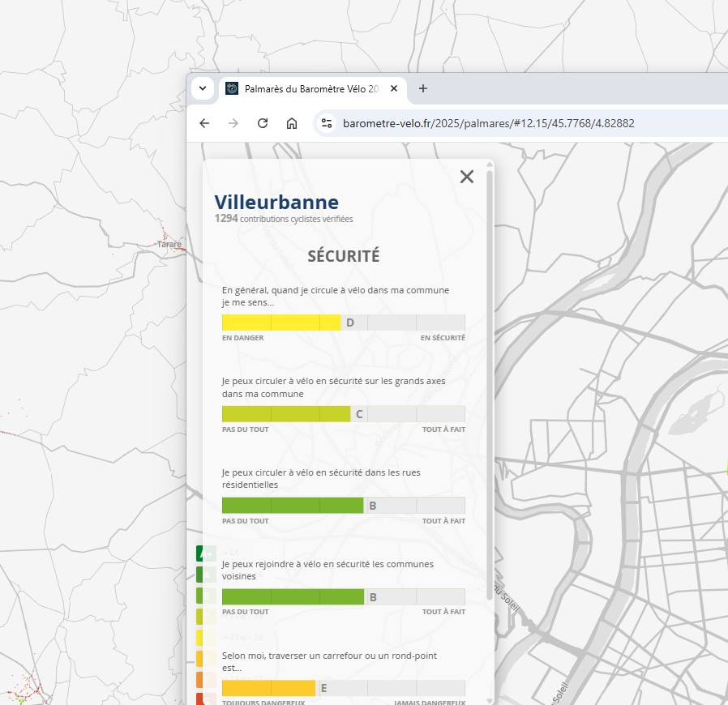Toggle the green B grade legend swatch

[x=199, y=595]
